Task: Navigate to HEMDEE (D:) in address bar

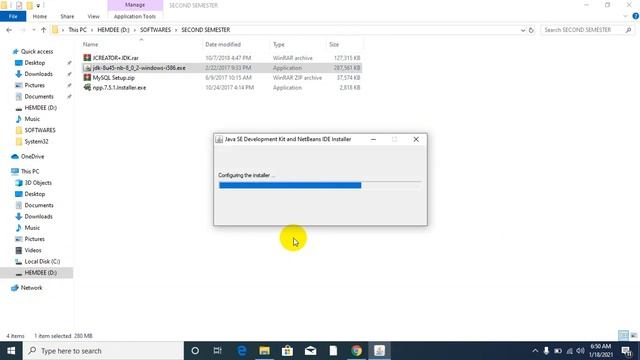Action: [113, 30]
